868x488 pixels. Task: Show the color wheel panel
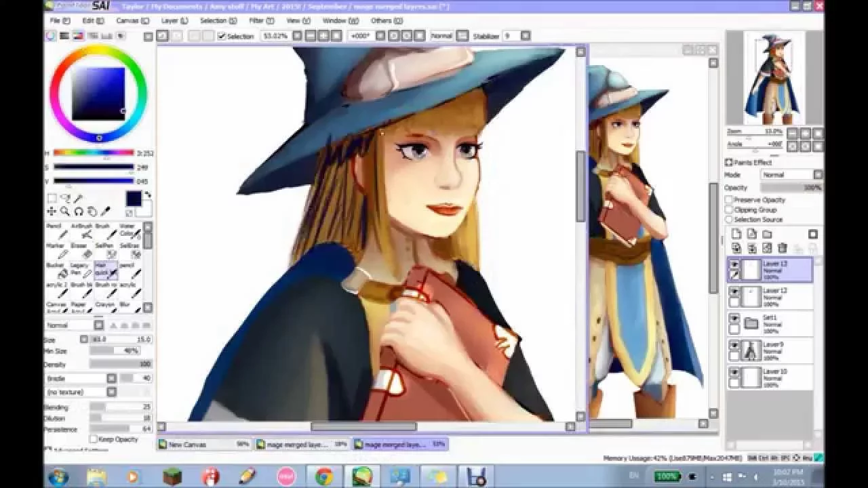(51, 36)
